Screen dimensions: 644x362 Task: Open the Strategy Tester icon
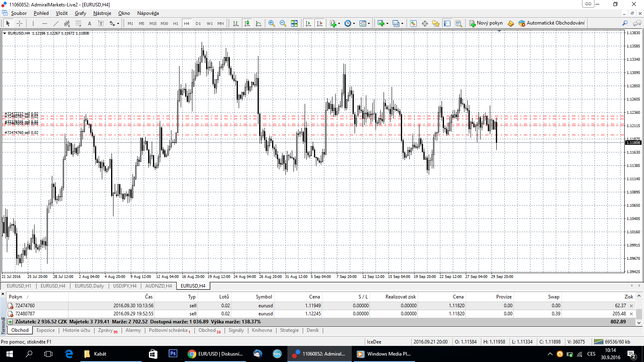click(x=458, y=23)
